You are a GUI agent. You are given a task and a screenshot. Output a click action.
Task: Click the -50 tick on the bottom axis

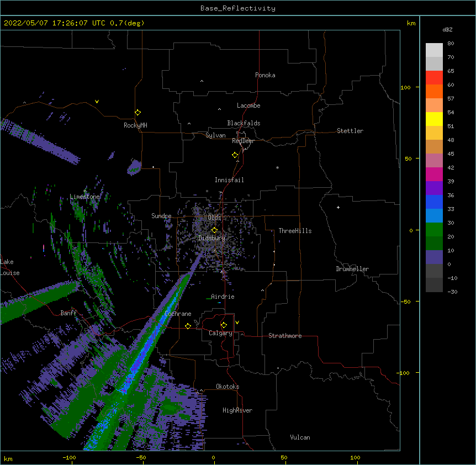pyautogui.click(x=141, y=457)
